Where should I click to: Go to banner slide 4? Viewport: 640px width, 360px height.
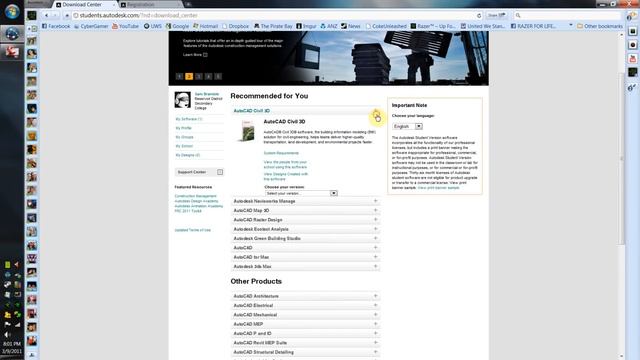pyautogui.click(x=209, y=76)
